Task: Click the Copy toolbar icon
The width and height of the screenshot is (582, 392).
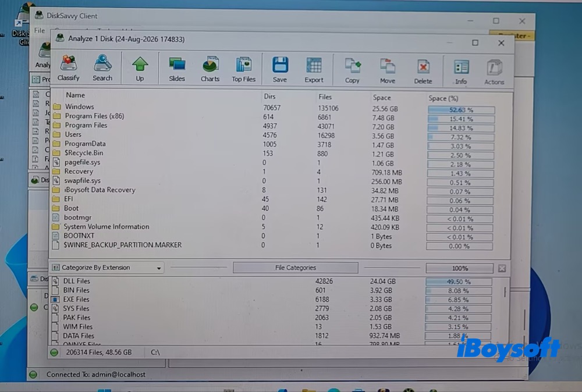Action: [352, 70]
